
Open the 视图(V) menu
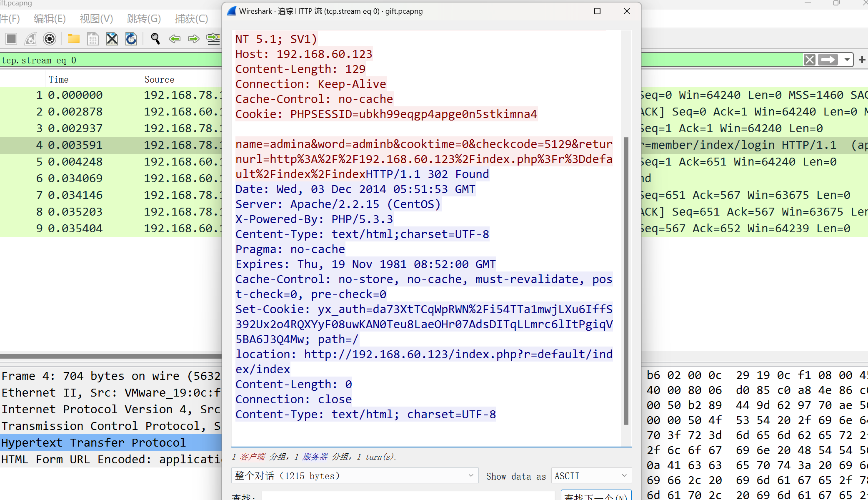[96, 18]
